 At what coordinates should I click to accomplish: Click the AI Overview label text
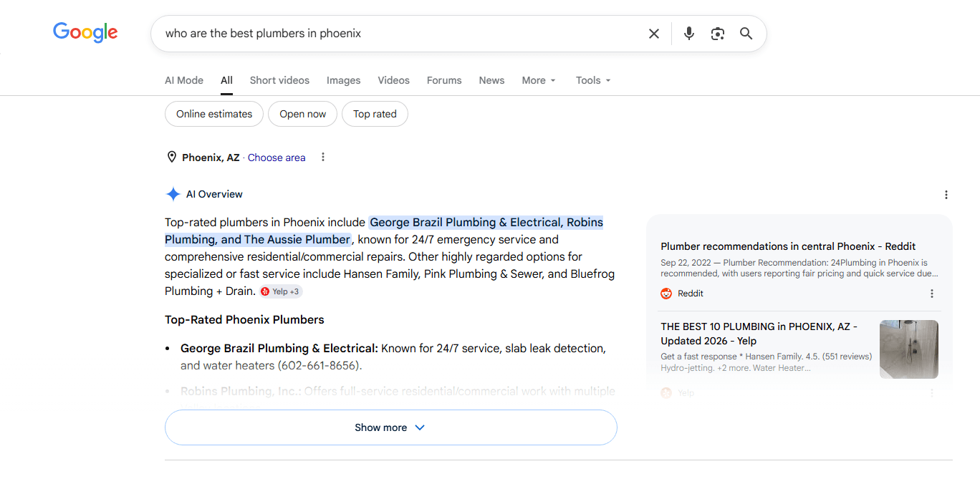point(214,194)
